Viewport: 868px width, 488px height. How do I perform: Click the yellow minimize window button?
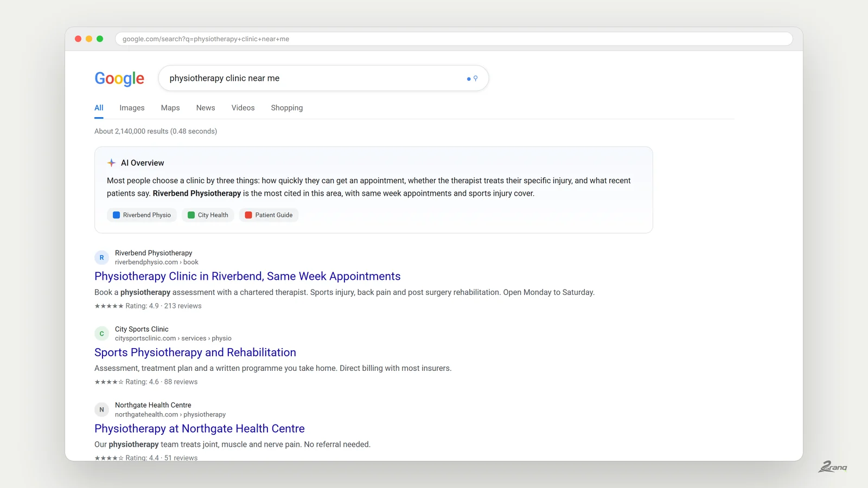click(89, 39)
